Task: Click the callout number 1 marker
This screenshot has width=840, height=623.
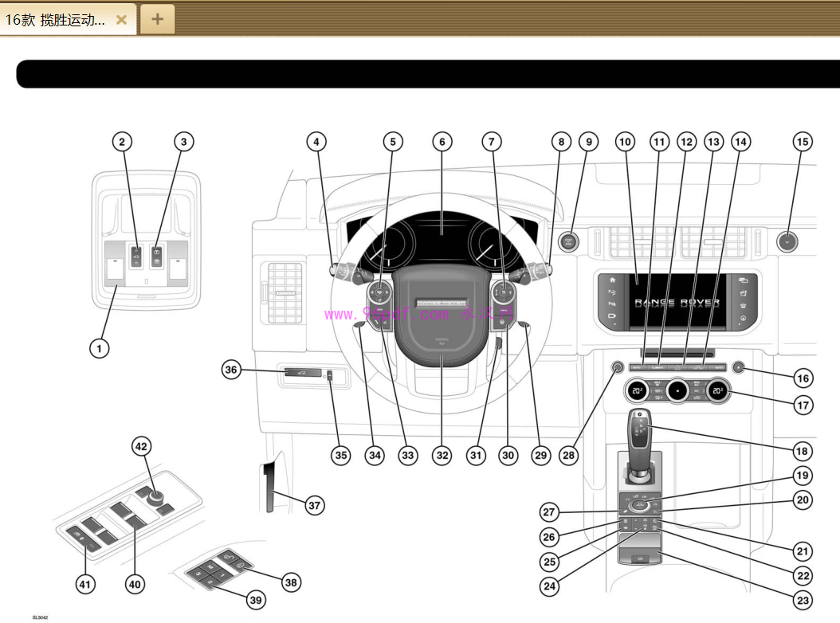Action: click(99, 347)
